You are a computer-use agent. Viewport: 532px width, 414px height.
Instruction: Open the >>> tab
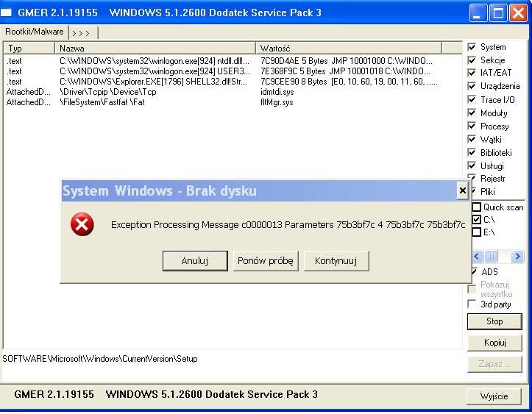(x=83, y=33)
